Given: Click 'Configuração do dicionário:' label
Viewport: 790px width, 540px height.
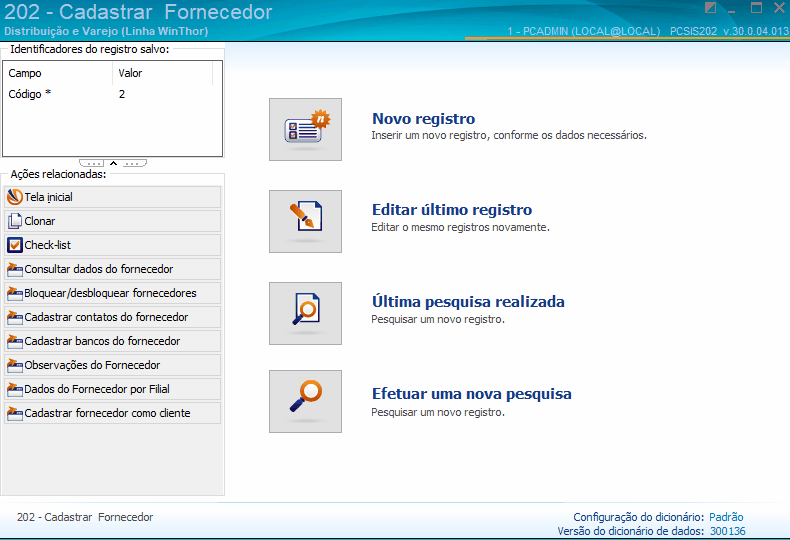Looking at the screenshot, I should [638, 517].
